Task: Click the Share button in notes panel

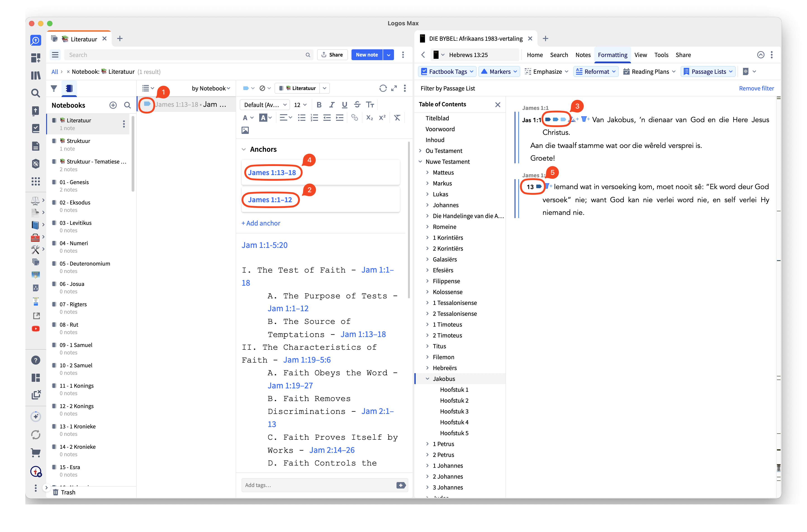Action: (332, 55)
